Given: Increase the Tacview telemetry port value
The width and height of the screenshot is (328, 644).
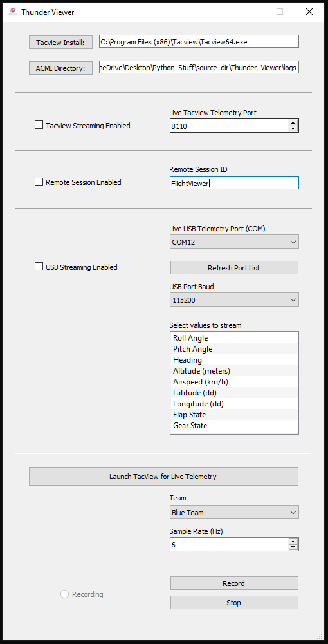Looking at the screenshot, I should pyautogui.click(x=293, y=123).
